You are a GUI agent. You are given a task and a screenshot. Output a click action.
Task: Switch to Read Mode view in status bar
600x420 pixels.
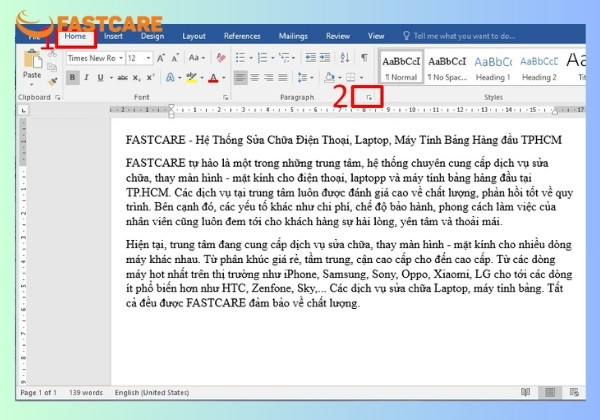pos(526,392)
